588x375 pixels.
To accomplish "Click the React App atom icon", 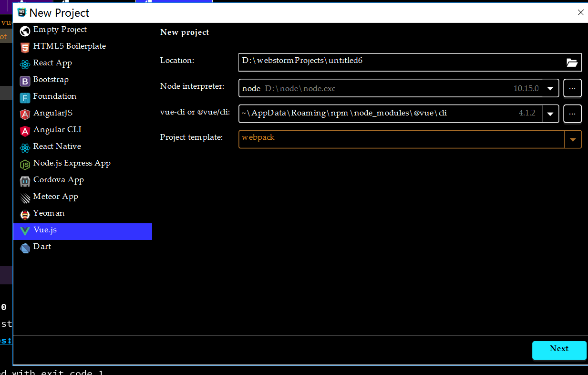I will click(25, 64).
